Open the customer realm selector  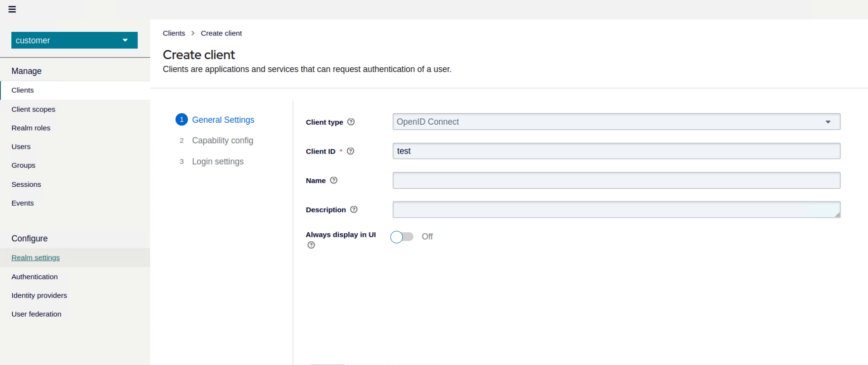pyautogui.click(x=74, y=40)
